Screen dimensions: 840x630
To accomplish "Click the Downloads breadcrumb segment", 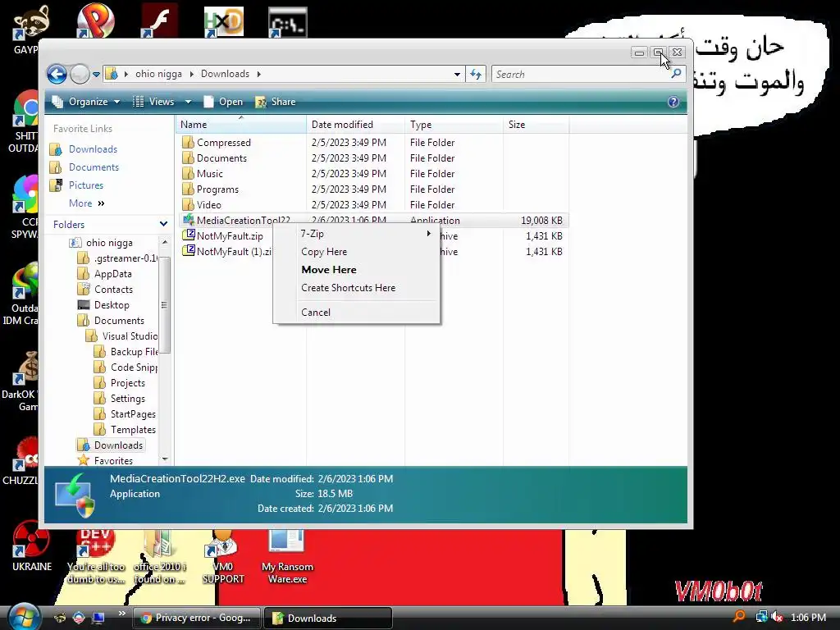I will (225, 74).
